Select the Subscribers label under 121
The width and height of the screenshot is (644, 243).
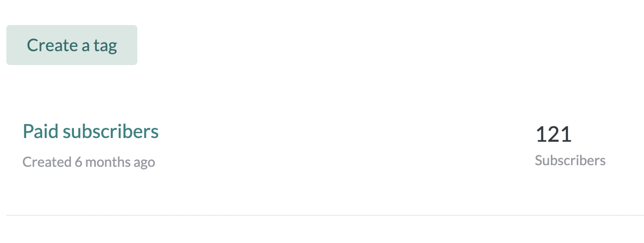[570, 160]
